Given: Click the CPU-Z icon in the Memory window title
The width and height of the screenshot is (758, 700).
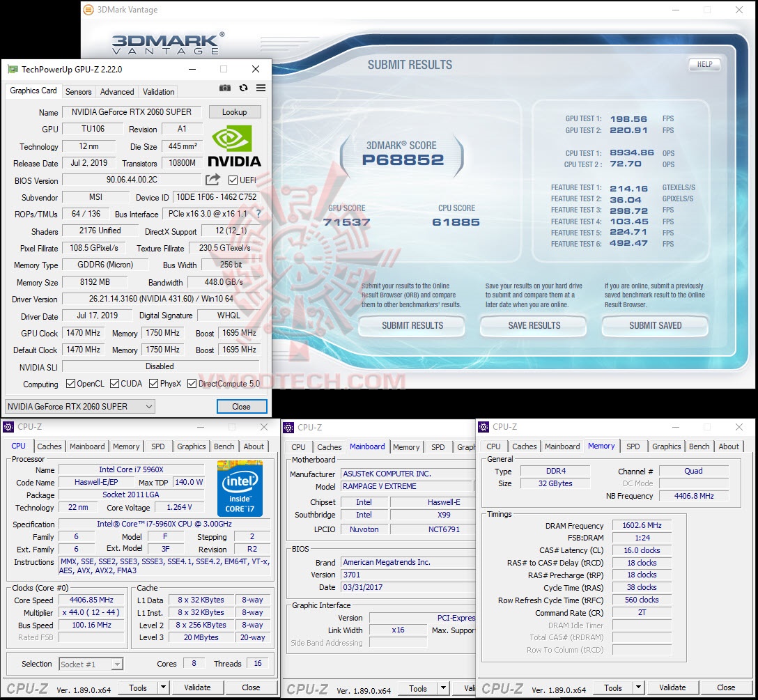Looking at the screenshot, I should pyautogui.click(x=484, y=427).
